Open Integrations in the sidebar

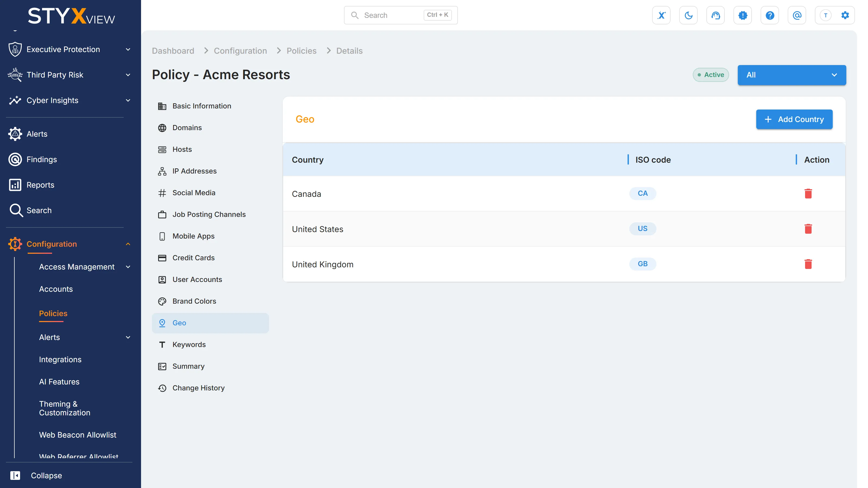pos(60,359)
